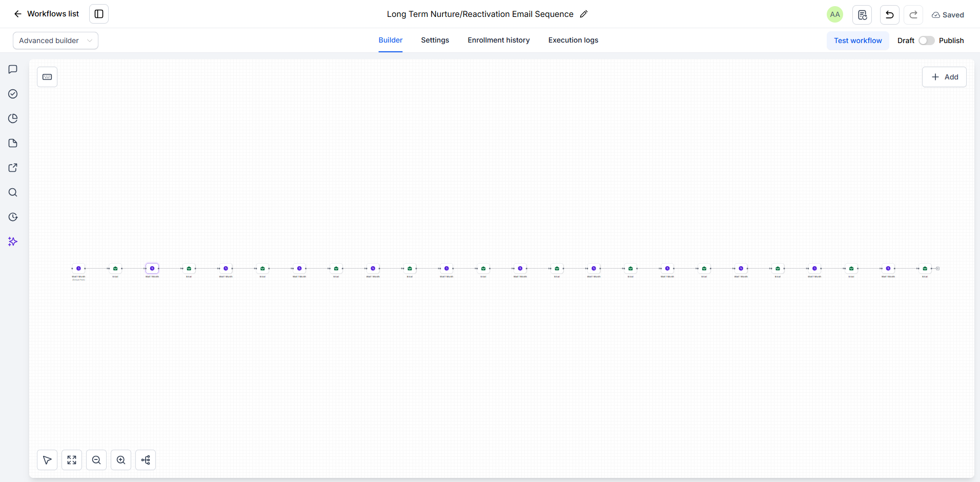This screenshot has height=482, width=980.
Task: Click the Publish label
Action: tap(951, 41)
